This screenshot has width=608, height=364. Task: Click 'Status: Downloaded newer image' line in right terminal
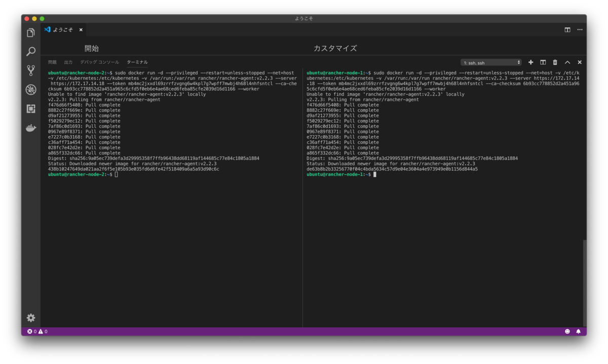(x=391, y=164)
